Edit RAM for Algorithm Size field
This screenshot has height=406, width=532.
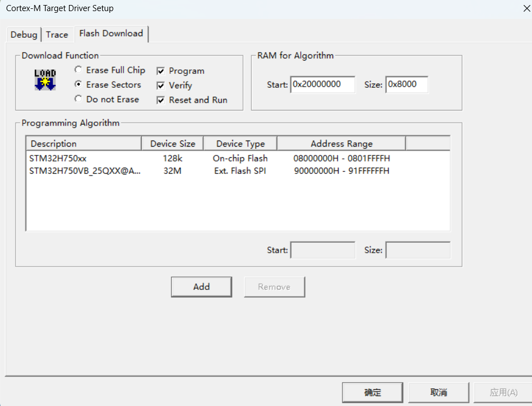[x=406, y=84]
